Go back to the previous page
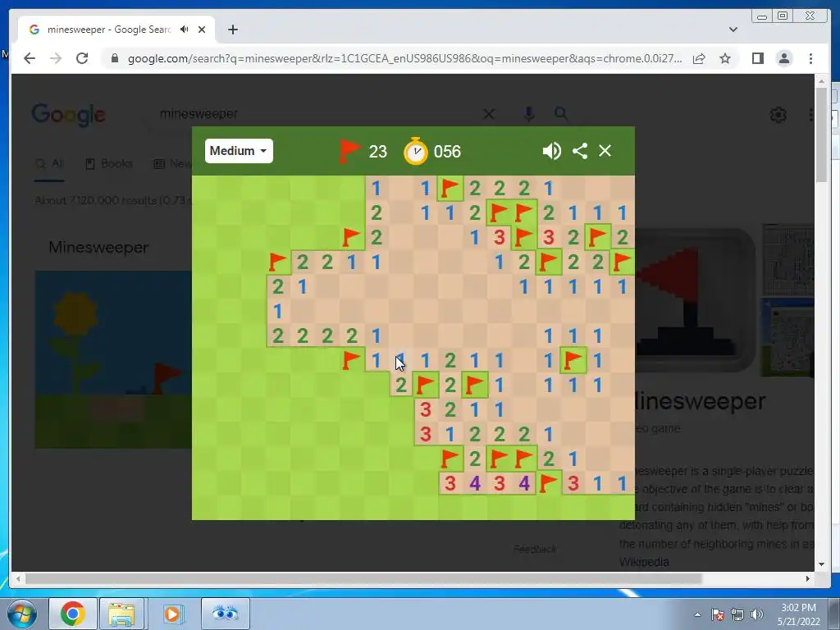The width and height of the screenshot is (840, 630). (x=30, y=58)
